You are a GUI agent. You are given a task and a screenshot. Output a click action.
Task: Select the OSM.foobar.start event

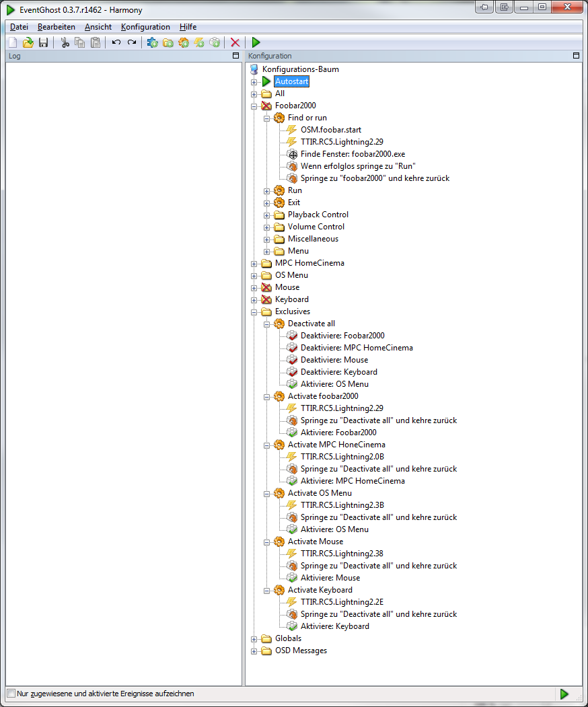coord(330,130)
